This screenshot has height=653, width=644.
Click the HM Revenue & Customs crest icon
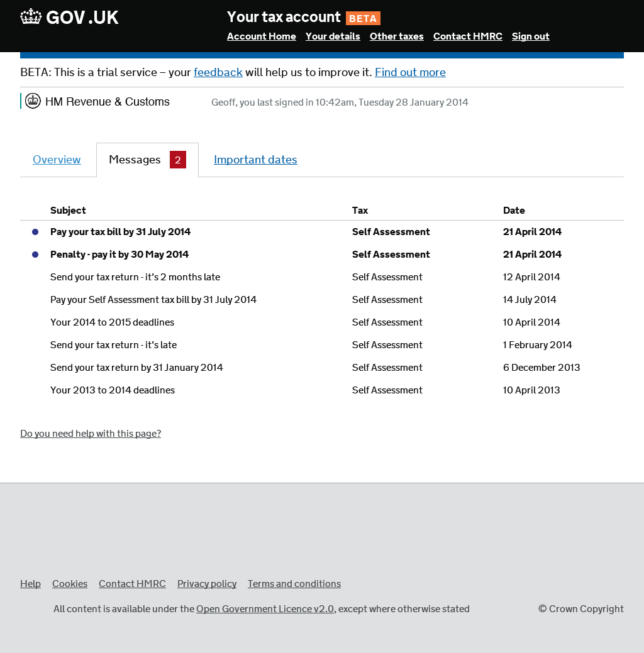click(33, 101)
